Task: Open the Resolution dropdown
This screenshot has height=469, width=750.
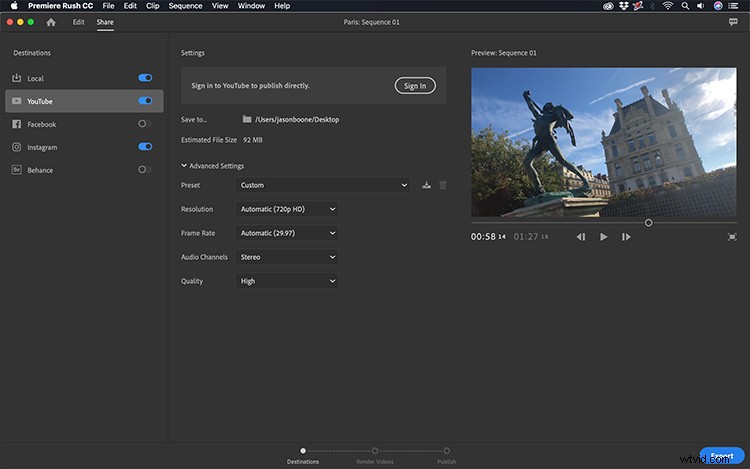Action: pos(287,209)
